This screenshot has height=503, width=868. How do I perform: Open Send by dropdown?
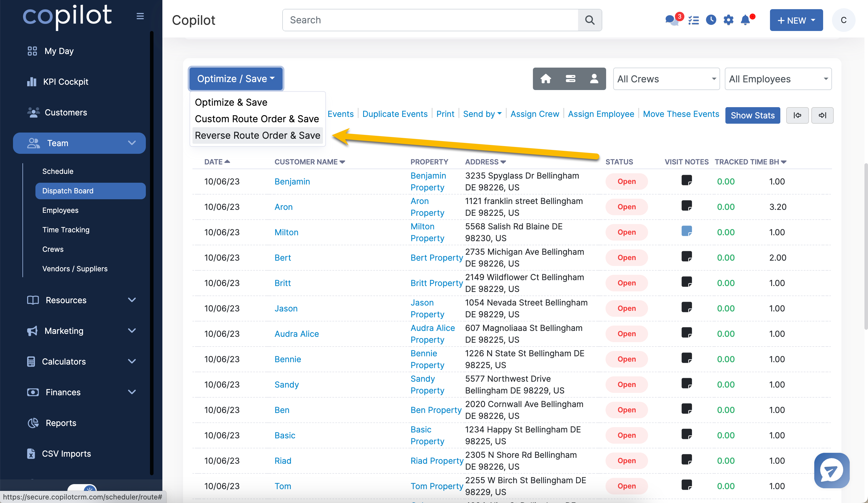coord(482,114)
